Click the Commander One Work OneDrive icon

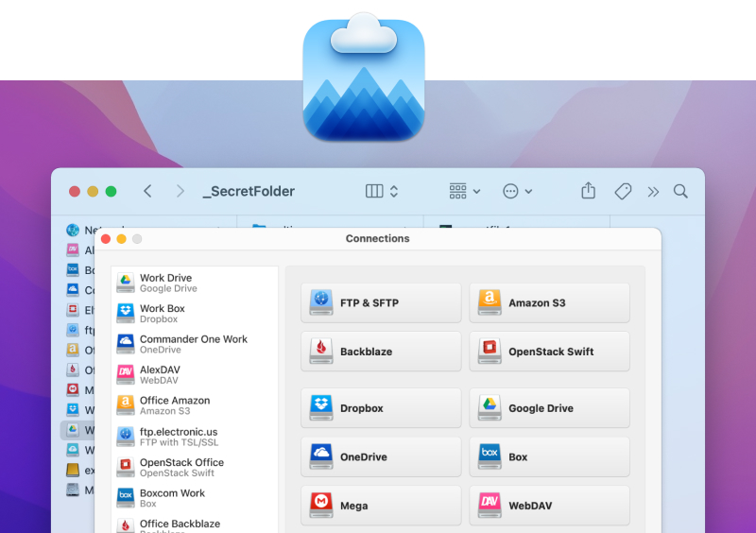pos(126,344)
